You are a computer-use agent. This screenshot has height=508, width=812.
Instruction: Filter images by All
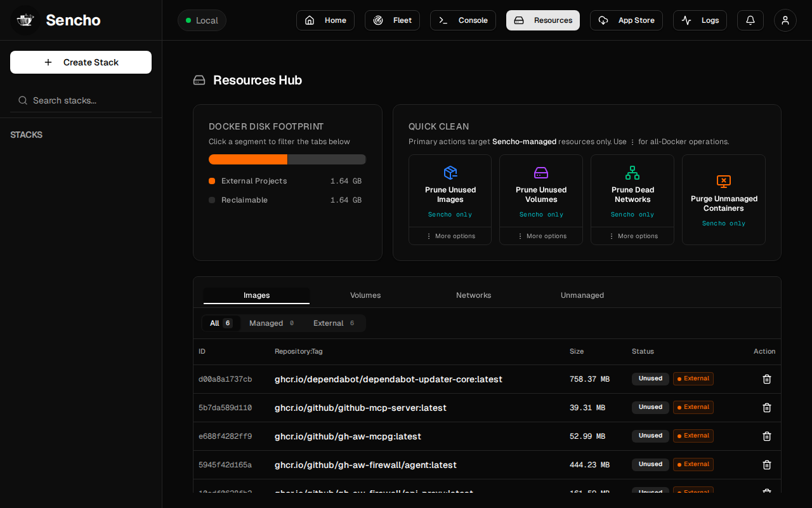click(221, 323)
